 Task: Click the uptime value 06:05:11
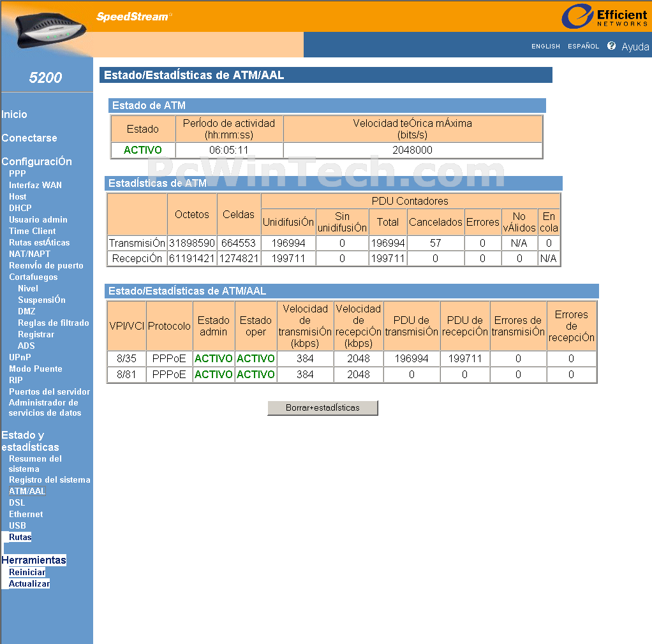coord(228,150)
